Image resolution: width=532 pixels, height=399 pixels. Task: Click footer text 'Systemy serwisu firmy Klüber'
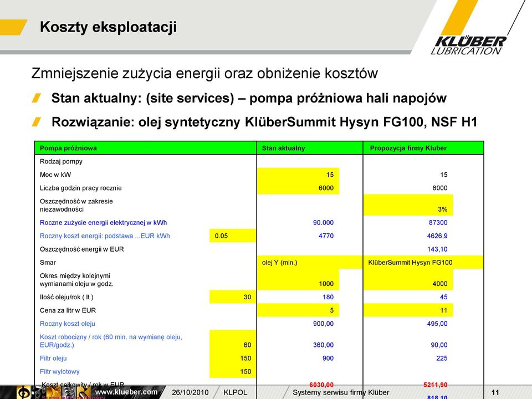pyautogui.click(x=341, y=392)
